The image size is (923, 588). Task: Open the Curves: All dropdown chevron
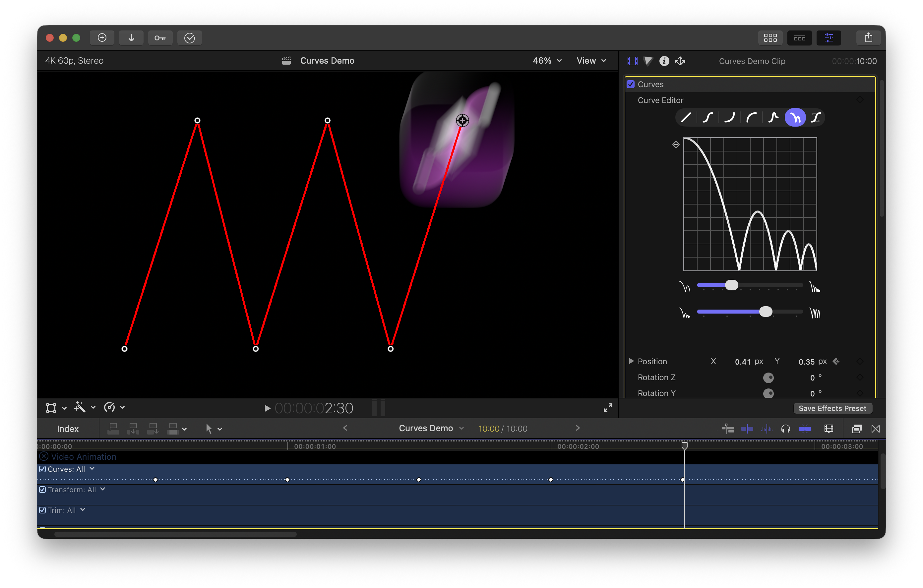(x=92, y=468)
